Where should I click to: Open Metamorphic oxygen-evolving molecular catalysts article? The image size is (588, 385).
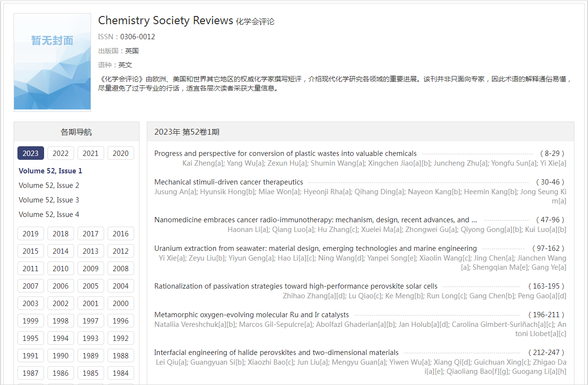click(x=251, y=315)
